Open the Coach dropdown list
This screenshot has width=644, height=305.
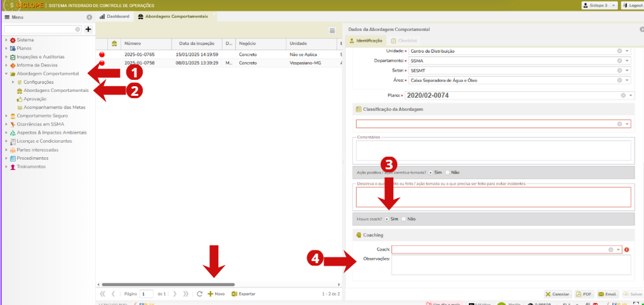click(x=619, y=250)
